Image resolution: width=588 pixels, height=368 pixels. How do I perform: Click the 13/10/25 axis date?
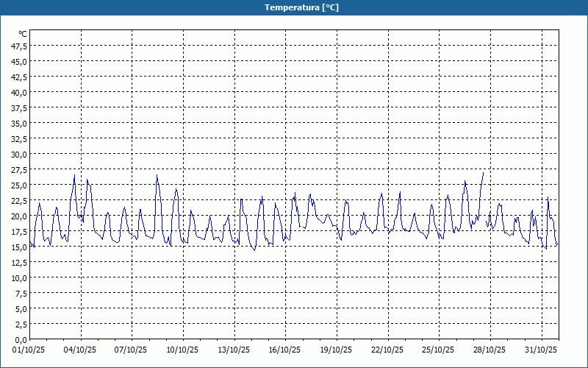coord(234,349)
